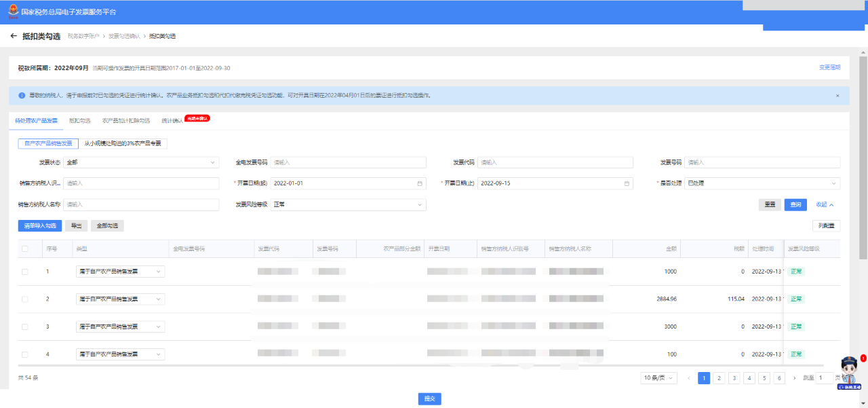Open the 10条/页 page size dropdown
This screenshot has width=868, height=408.
pos(658,378)
